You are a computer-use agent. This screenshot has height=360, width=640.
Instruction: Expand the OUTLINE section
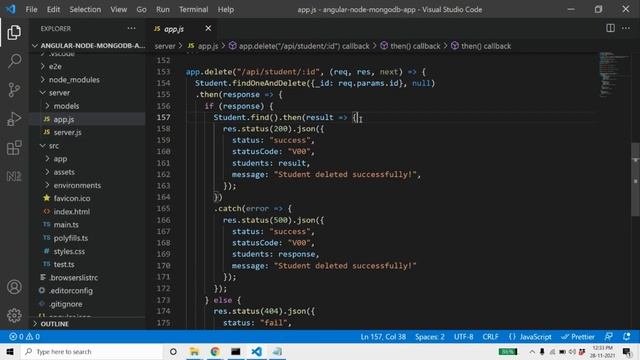tap(54, 324)
